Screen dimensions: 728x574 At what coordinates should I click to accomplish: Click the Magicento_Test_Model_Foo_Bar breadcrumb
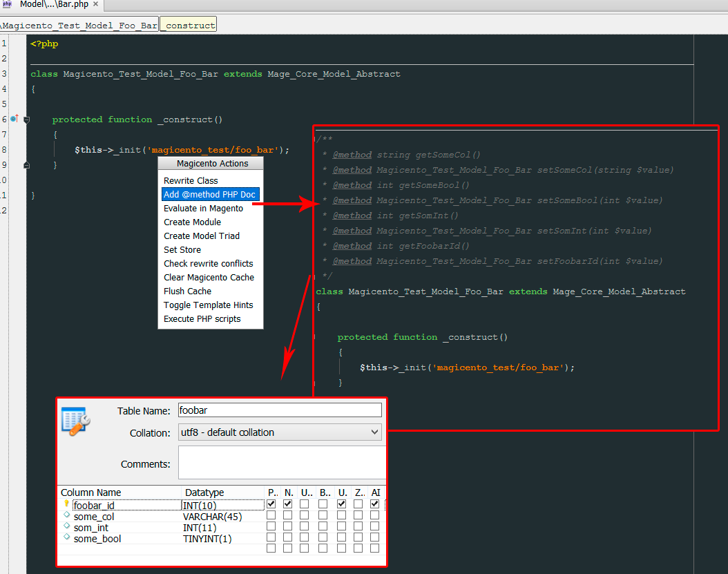79,25
